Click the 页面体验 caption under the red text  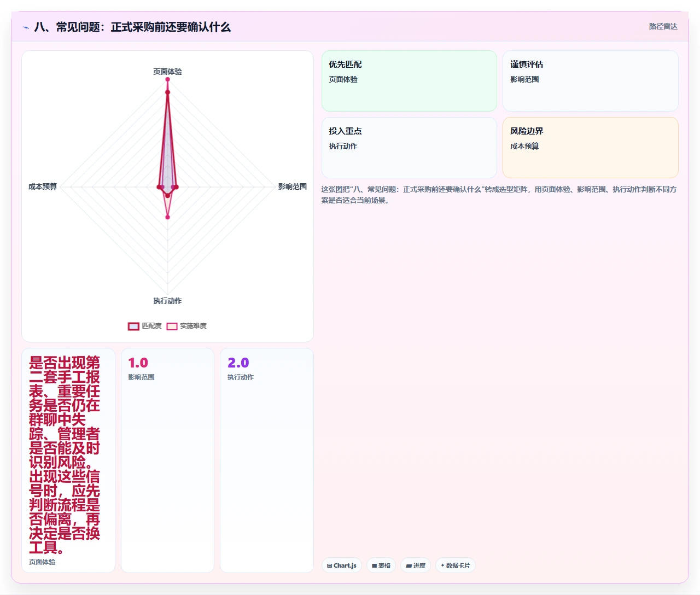[x=42, y=562]
